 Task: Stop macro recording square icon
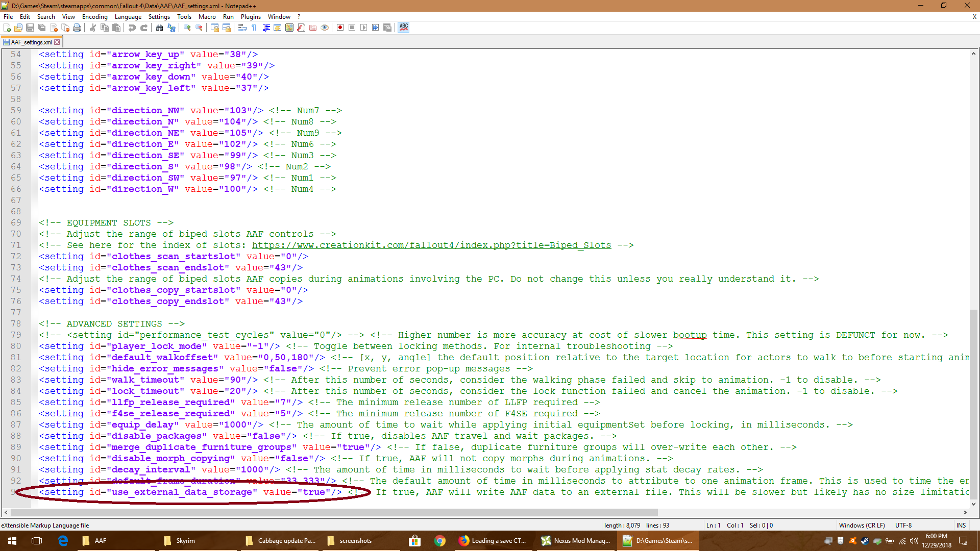352,28
